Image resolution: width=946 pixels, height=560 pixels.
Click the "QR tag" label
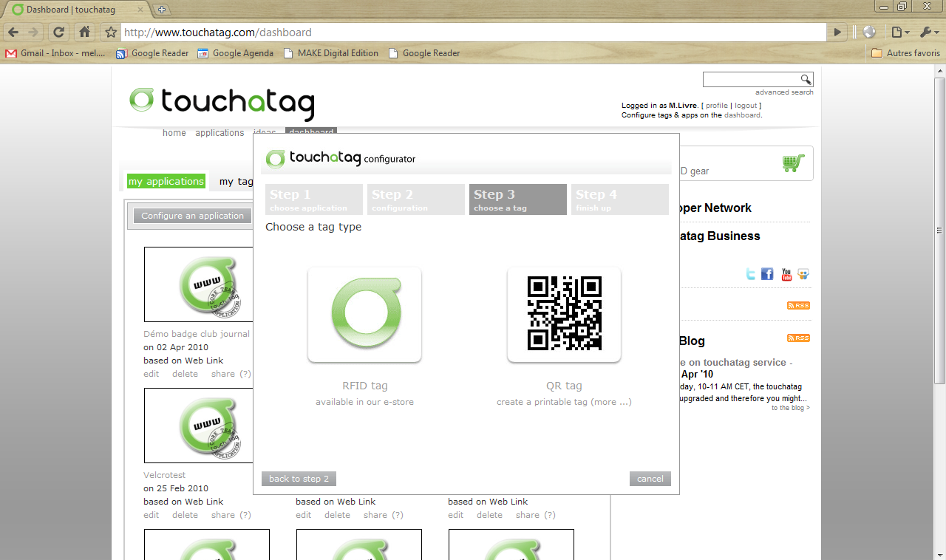[x=564, y=386]
